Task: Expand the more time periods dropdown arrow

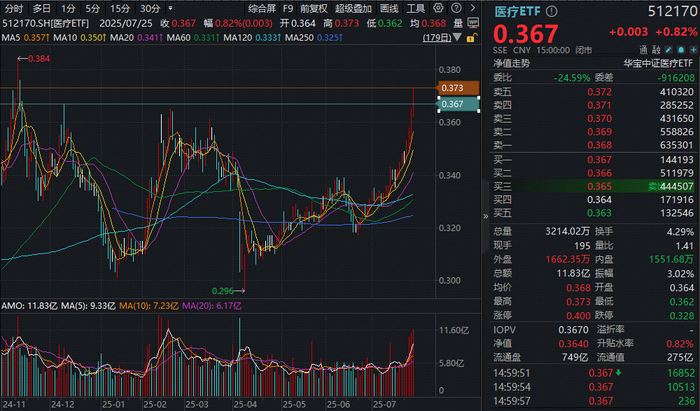Action: tap(170, 8)
